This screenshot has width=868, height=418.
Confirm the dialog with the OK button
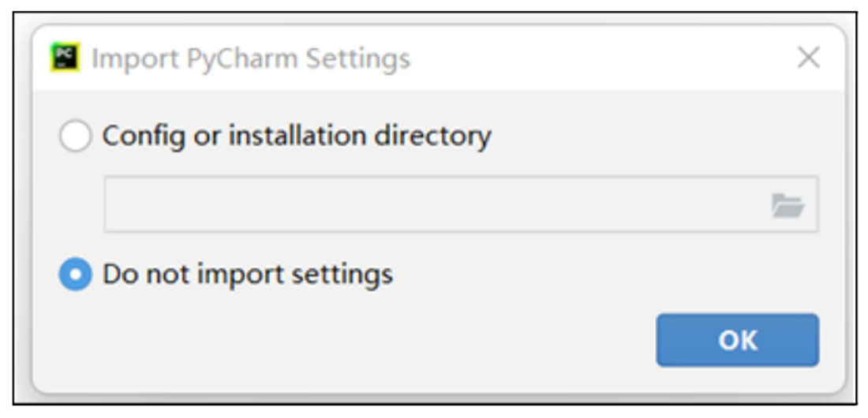[737, 341]
